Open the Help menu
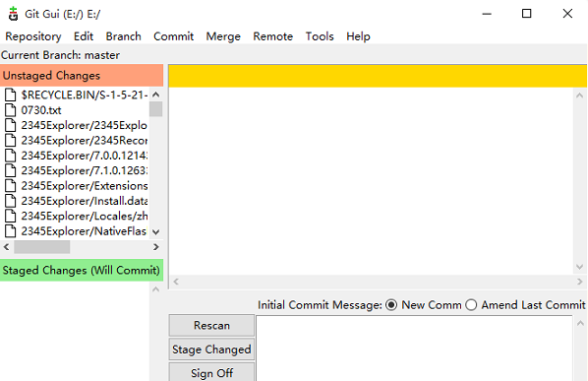The height and width of the screenshot is (381, 588). [358, 36]
